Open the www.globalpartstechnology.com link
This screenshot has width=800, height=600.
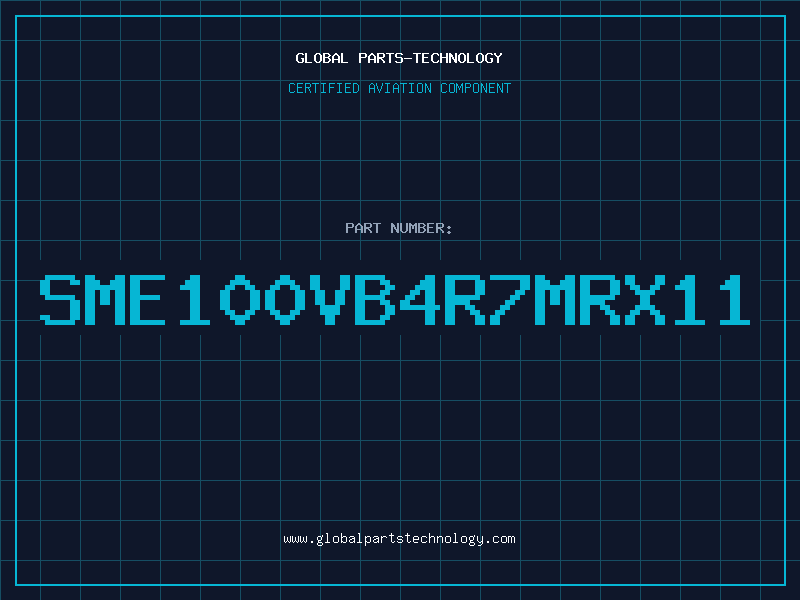coord(399,539)
